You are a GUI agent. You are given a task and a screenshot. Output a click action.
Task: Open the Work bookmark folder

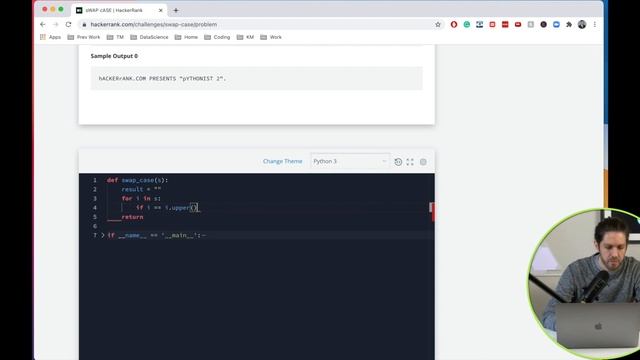point(271,37)
